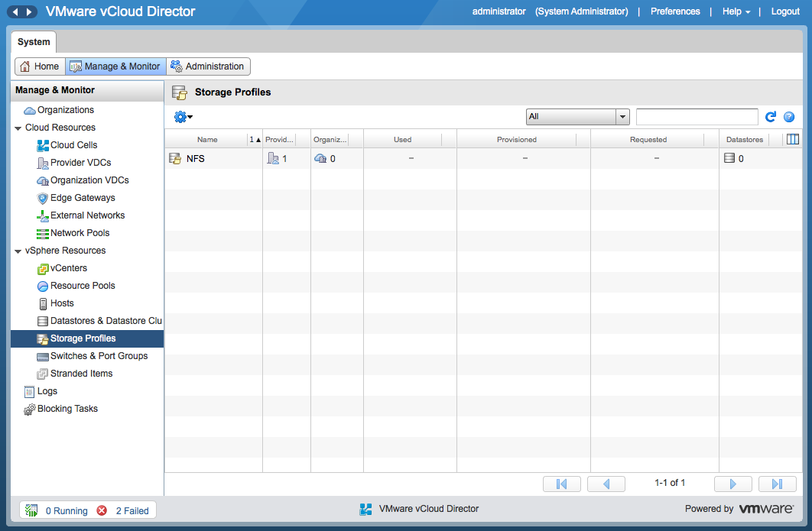Screen dimensions: 812x531
Task: Open Logs in the sidebar
Action: [x=47, y=391]
